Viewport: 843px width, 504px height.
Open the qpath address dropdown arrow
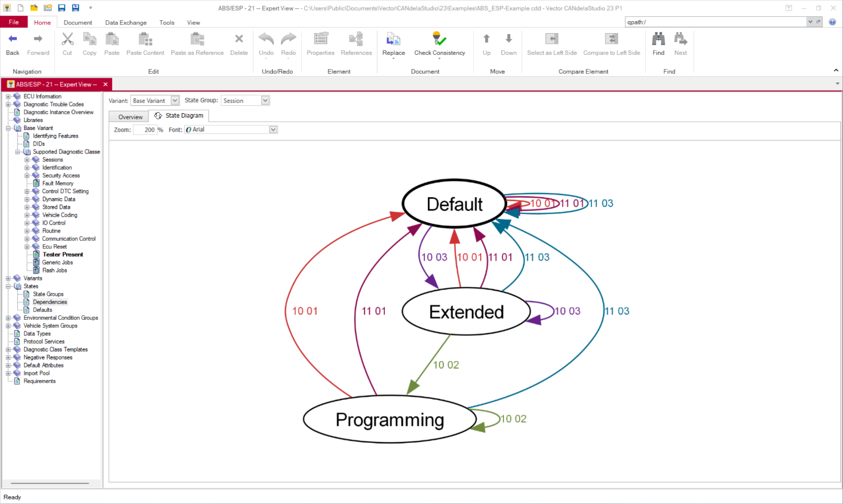pyautogui.click(x=810, y=22)
